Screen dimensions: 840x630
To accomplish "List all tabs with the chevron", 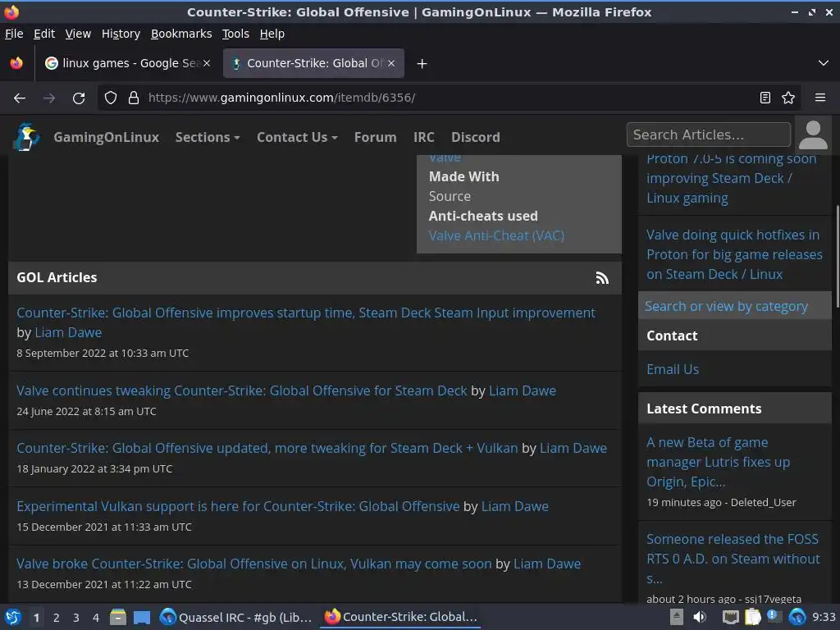I will click(824, 63).
